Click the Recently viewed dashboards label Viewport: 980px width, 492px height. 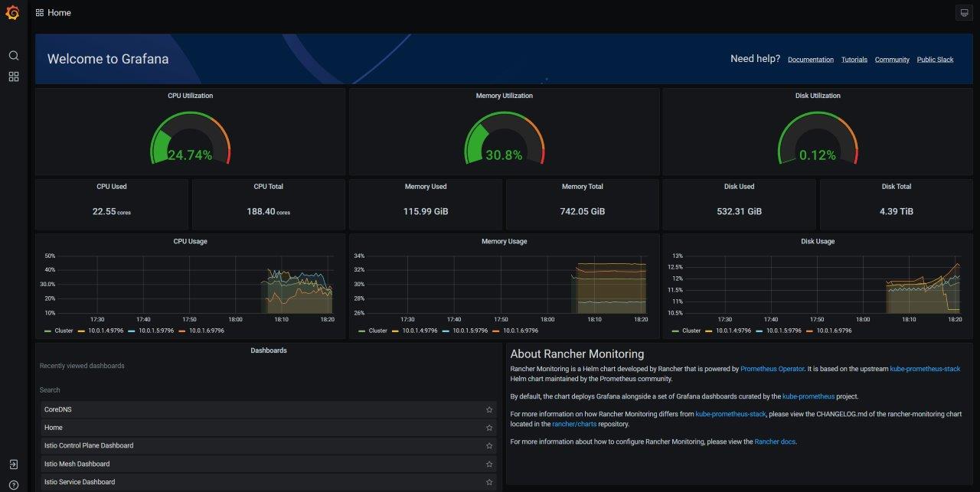pos(82,366)
